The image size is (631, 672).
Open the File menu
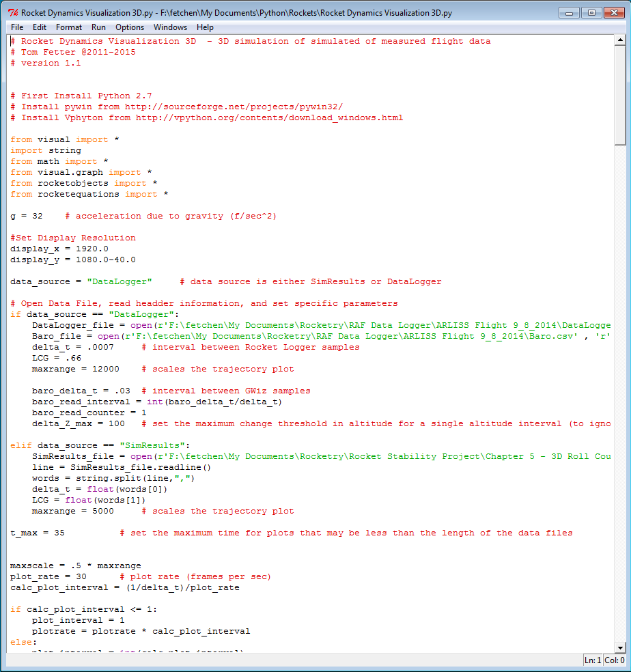[17, 27]
